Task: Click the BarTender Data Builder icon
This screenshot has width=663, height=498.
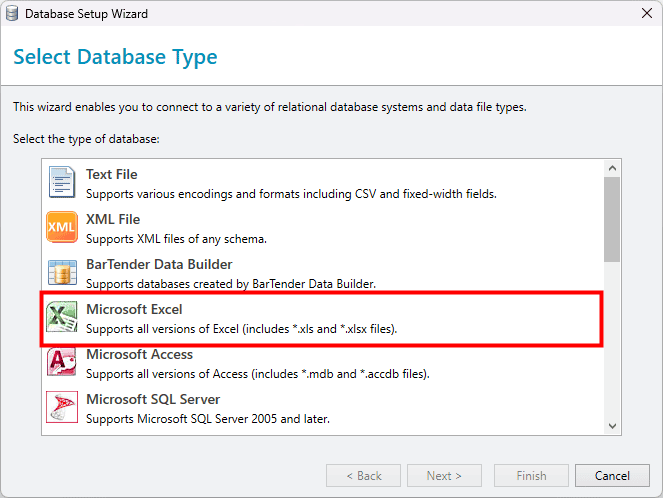Action: pos(62,273)
